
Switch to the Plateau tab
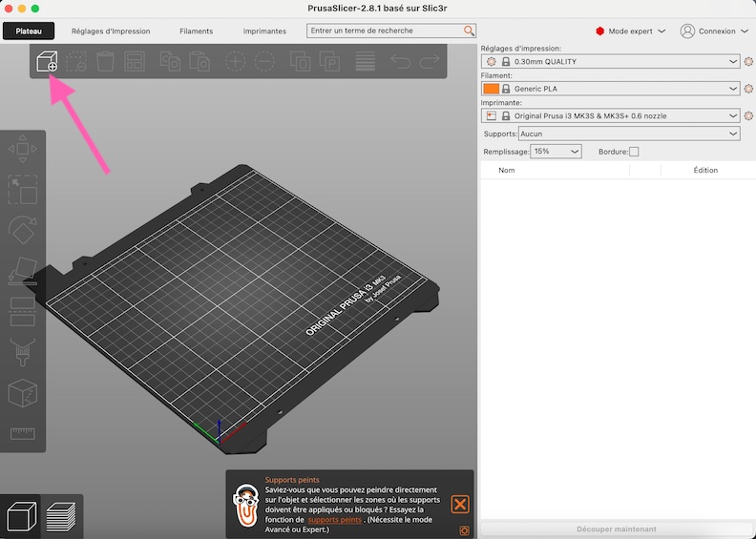29,31
